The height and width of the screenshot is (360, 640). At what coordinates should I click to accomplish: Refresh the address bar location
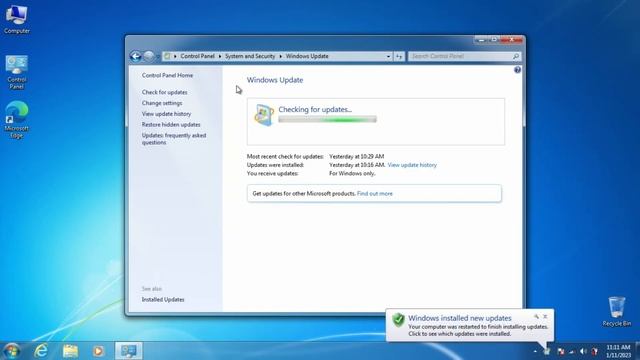tap(399, 56)
